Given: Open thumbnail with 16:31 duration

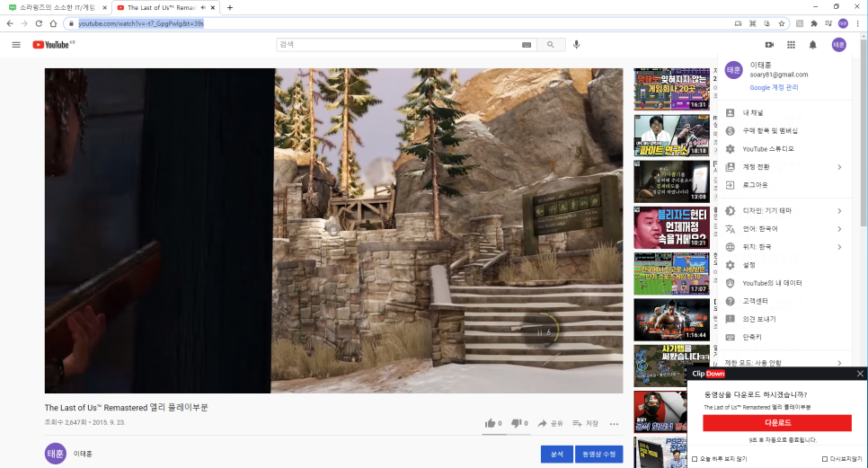Looking at the screenshot, I should point(671,89).
